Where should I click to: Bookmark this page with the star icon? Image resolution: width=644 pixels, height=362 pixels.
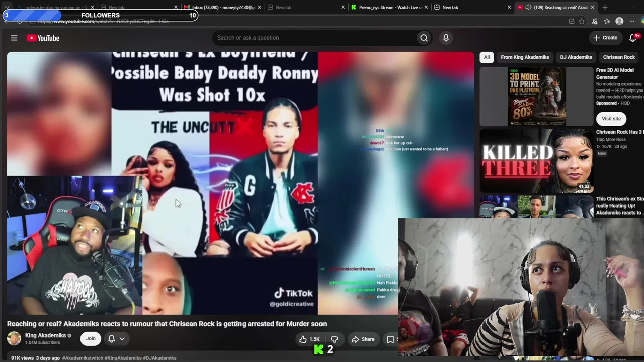[582, 21]
